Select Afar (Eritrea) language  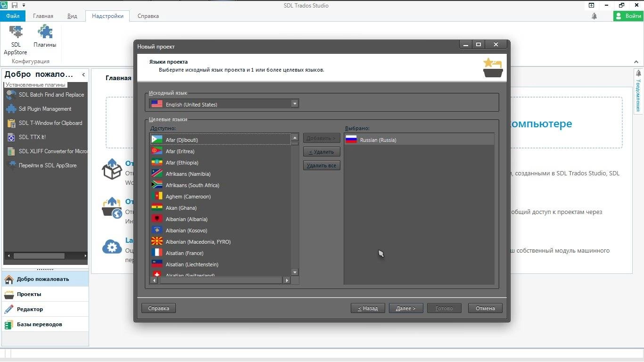coord(221,151)
